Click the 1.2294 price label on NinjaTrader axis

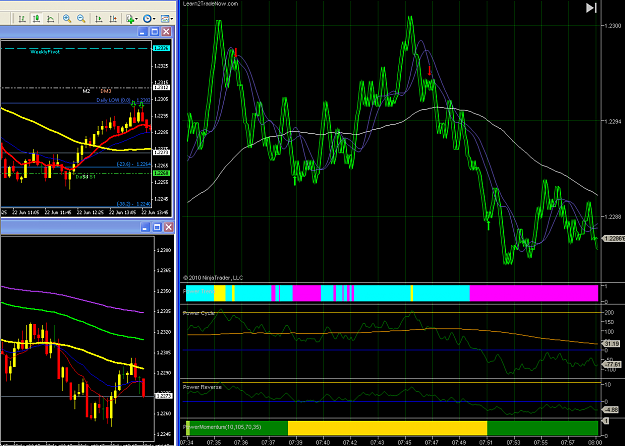(613, 121)
